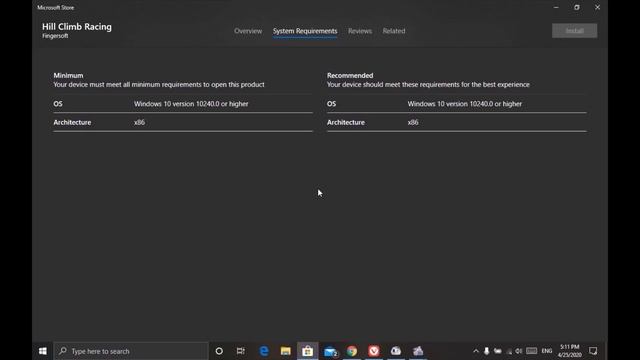This screenshot has width=640, height=360.
Task: Click 'Your device must meet all minimum requirements' text
Action: tap(159, 84)
